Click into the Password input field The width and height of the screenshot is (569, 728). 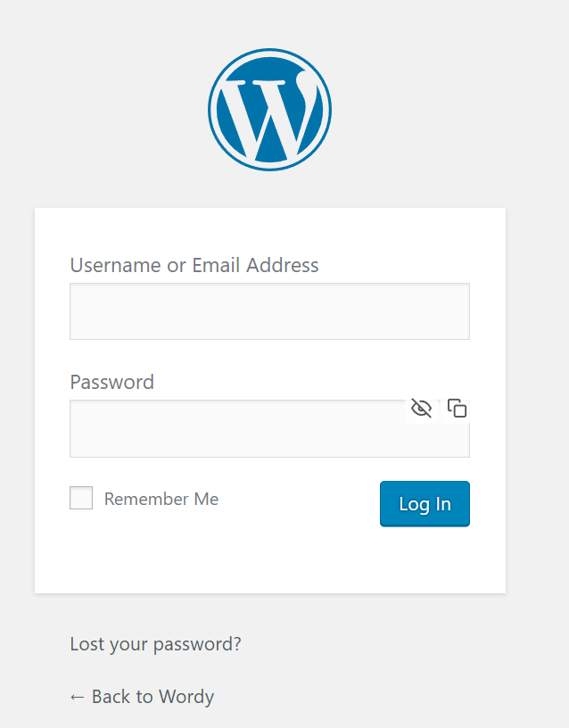coord(236,429)
